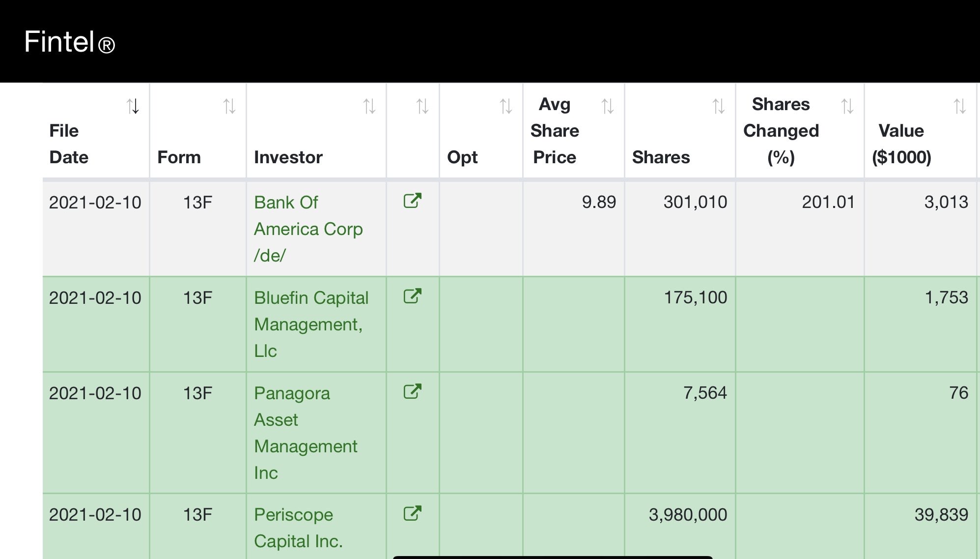Open Panagora Asset Management external link icon
The width and height of the screenshot is (980, 559).
412,391
